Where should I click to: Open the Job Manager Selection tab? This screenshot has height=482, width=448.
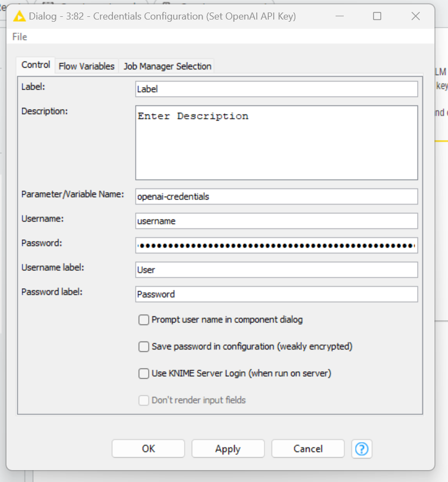coord(167,66)
